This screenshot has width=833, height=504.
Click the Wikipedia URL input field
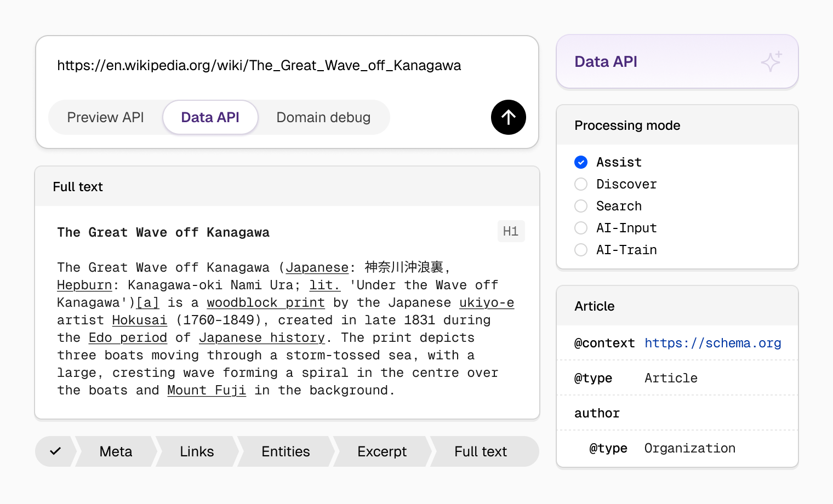coord(259,66)
